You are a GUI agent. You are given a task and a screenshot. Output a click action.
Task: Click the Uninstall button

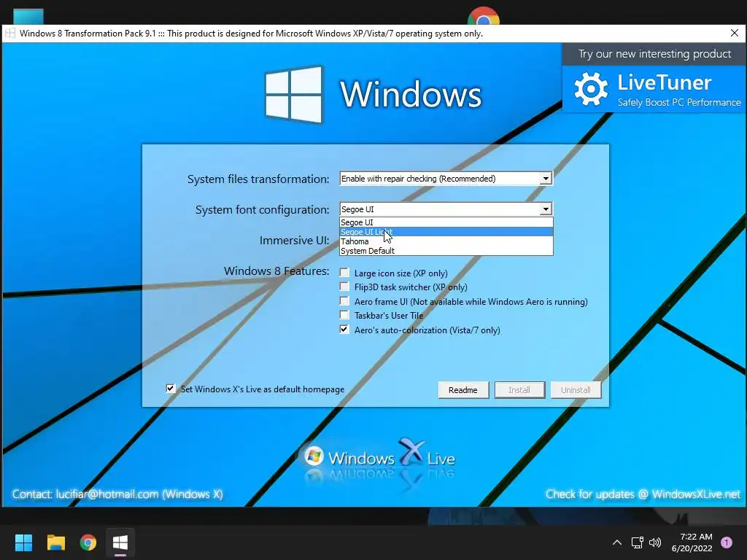point(576,390)
